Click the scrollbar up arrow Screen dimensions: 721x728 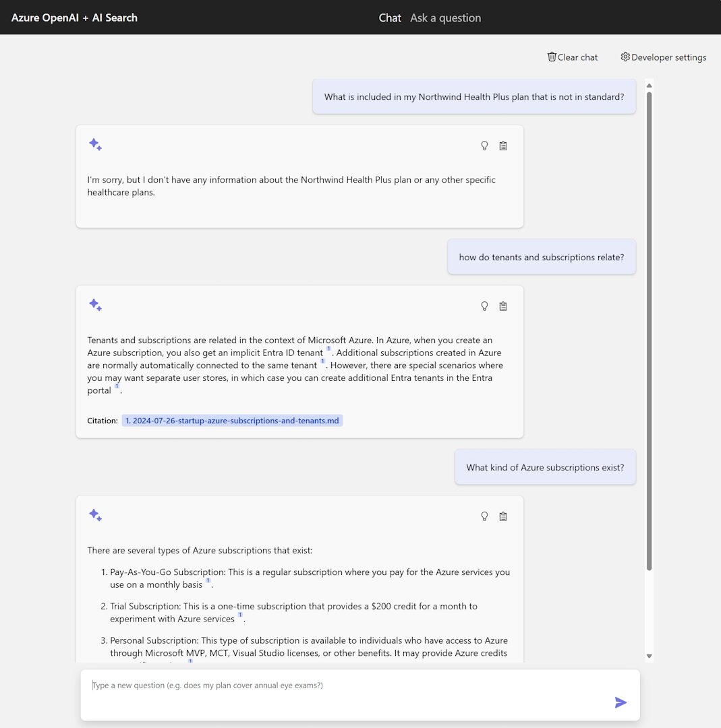click(x=648, y=84)
